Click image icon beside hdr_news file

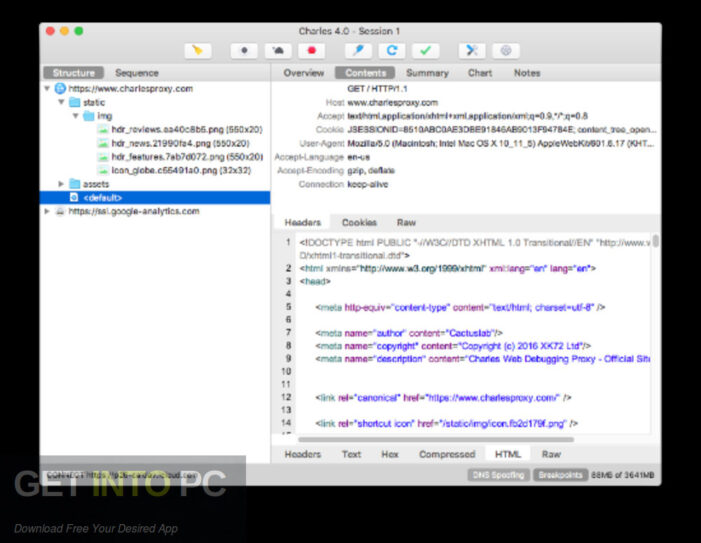103,143
